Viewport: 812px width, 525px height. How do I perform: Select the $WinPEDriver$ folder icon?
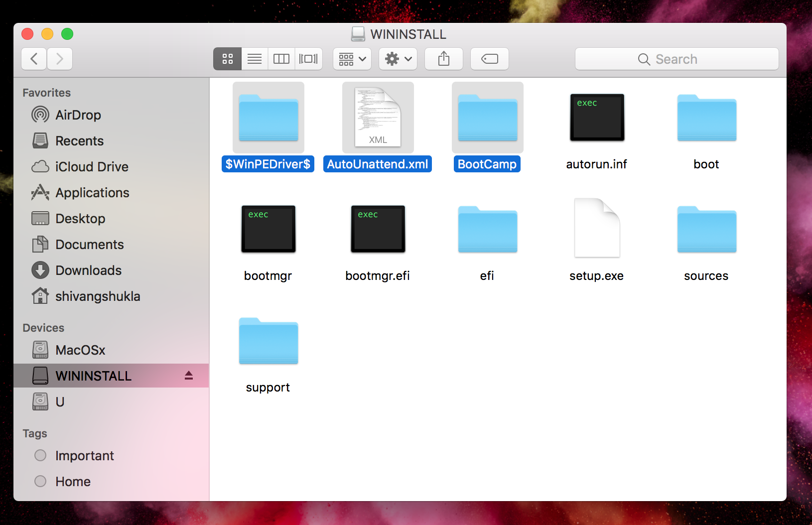[x=269, y=118]
